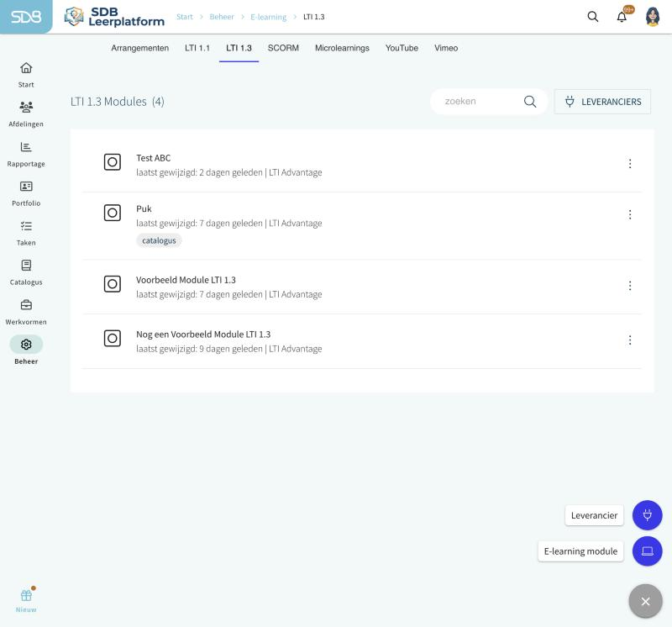The height and width of the screenshot is (627, 672).
Task: Click the E-learning breadcrumb link
Action: point(268,17)
